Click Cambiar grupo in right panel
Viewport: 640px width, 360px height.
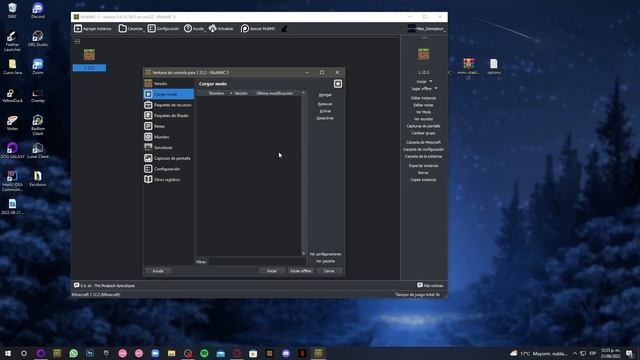[x=423, y=133]
